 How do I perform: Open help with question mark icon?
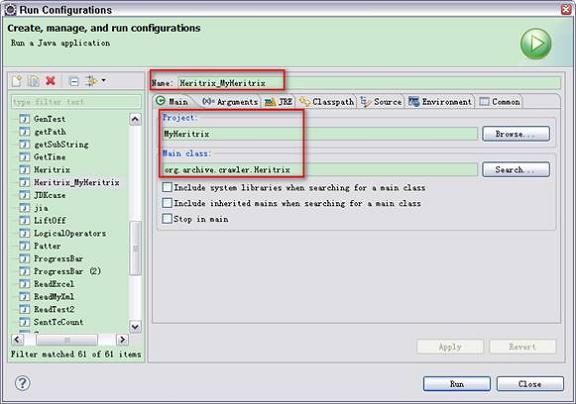point(22,383)
